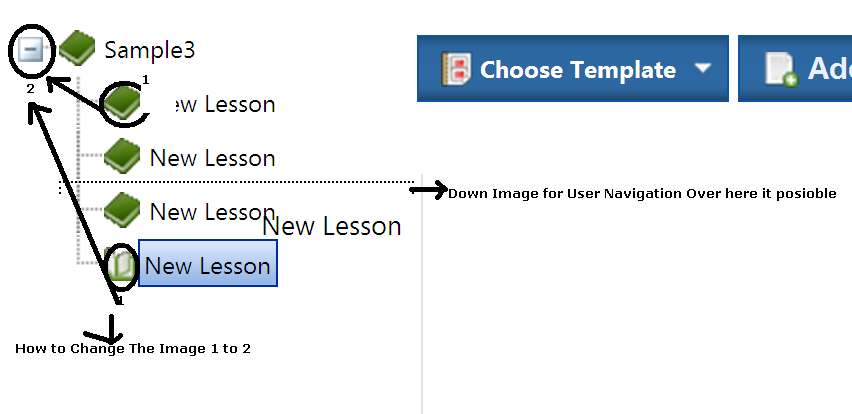Click the floating dragged New Lesson text
The image size is (852, 414).
coord(332,227)
